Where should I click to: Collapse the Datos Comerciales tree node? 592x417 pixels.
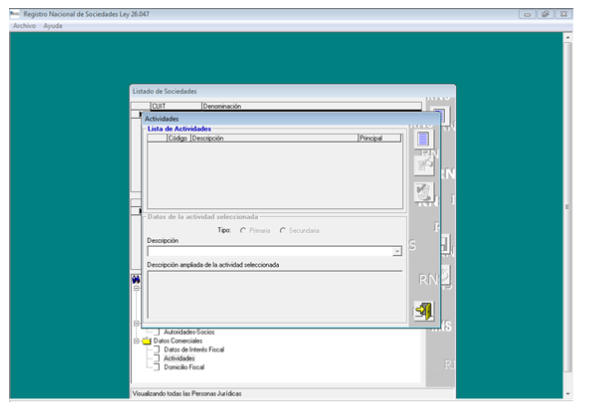pos(136,341)
